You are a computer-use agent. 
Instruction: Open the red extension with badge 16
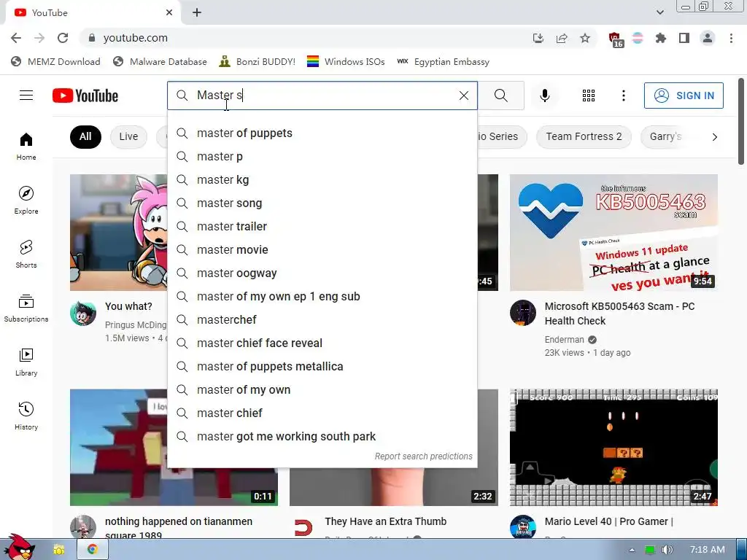coord(615,39)
